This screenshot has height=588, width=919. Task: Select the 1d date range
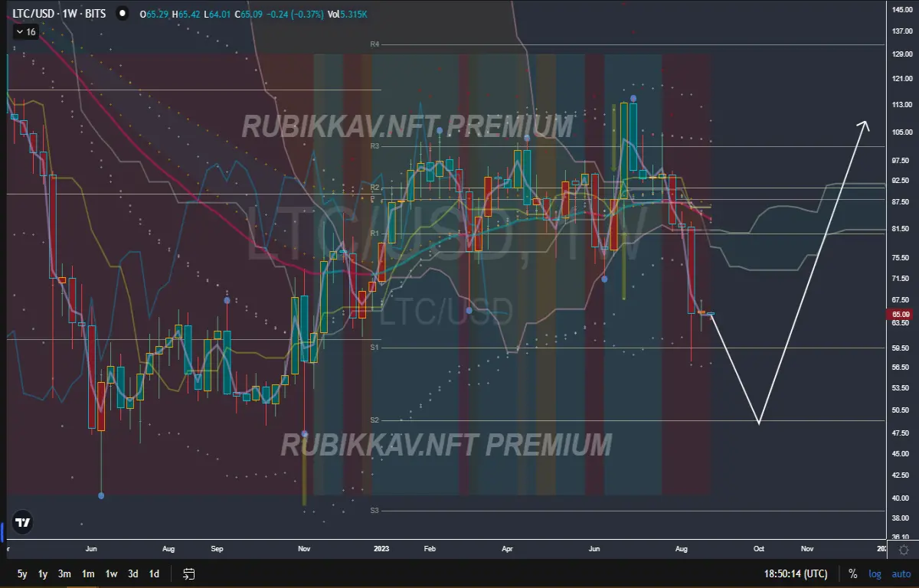coord(155,573)
